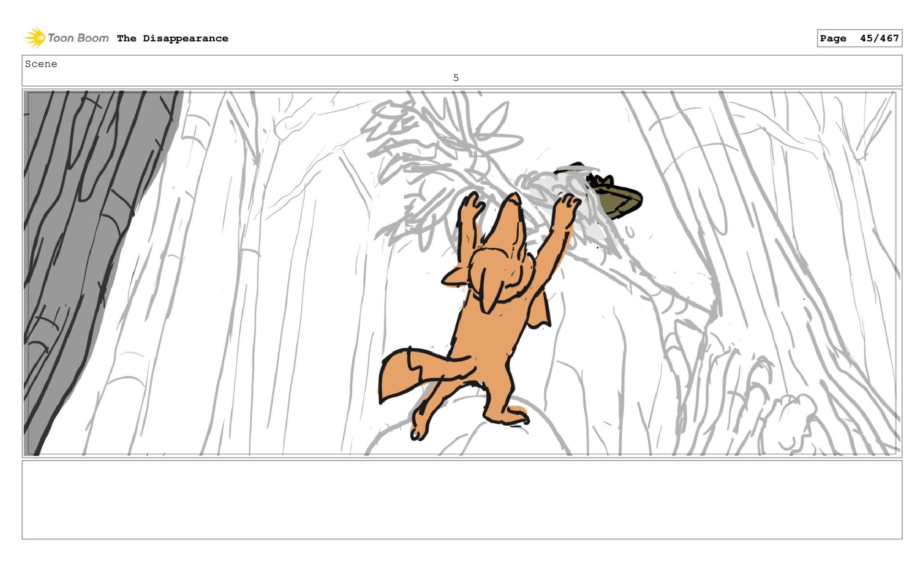Click the empty notes box below the panel
The width and height of the screenshot is (924, 561).
click(x=462, y=499)
